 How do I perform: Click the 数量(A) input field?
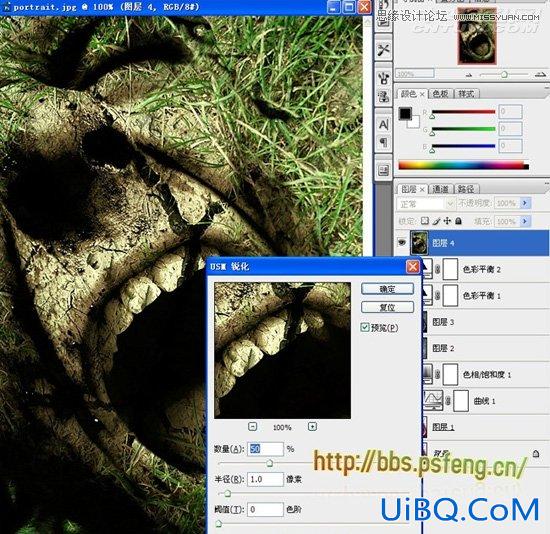pos(265,449)
